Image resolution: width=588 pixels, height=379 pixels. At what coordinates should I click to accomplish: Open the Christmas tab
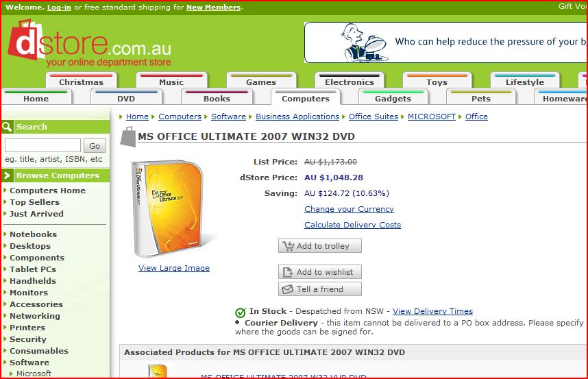coord(81,82)
